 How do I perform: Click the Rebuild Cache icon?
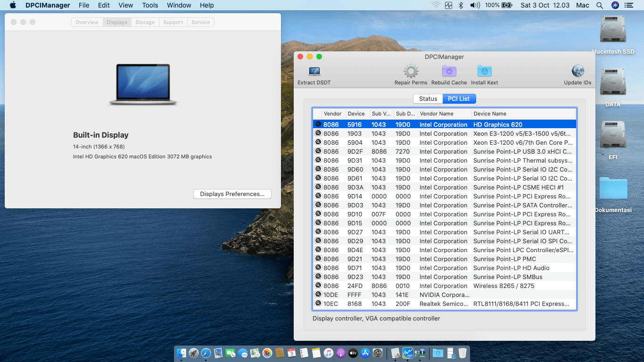click(449, 72)
